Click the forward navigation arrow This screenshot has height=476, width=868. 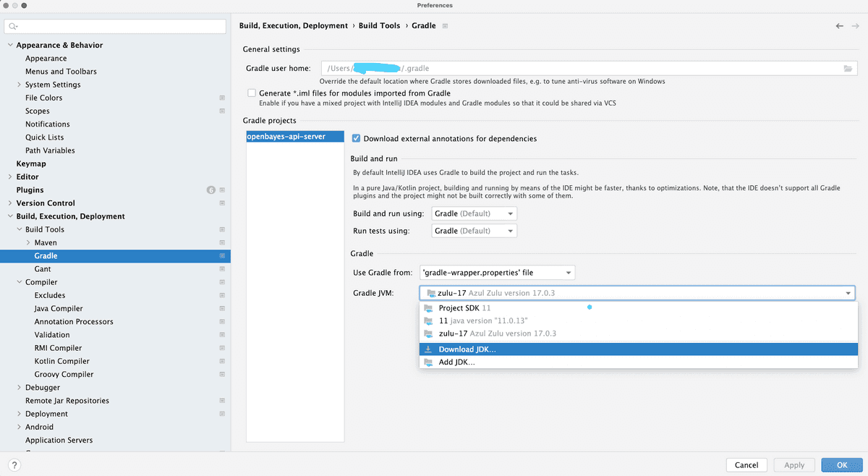856,26
